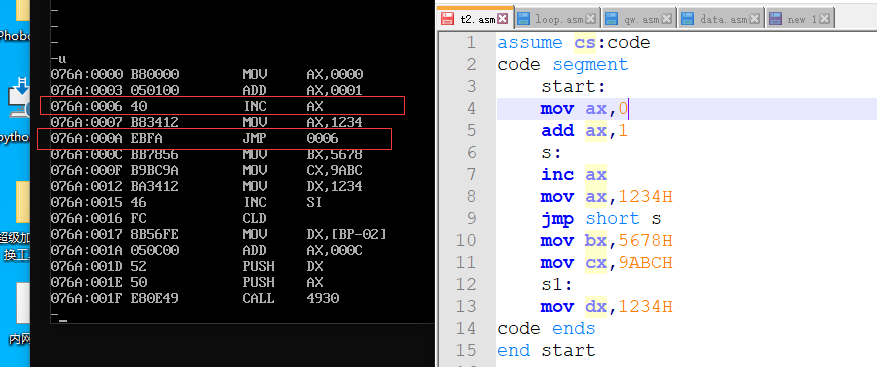
Task: Click the 's:' label on line 6
Action: click(x=552, y=152)
